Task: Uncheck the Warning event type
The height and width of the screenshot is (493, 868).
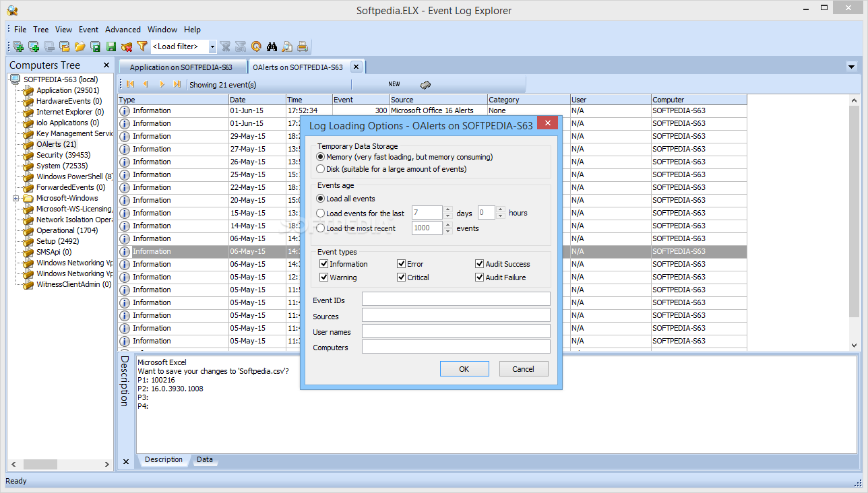Action: 324,277
